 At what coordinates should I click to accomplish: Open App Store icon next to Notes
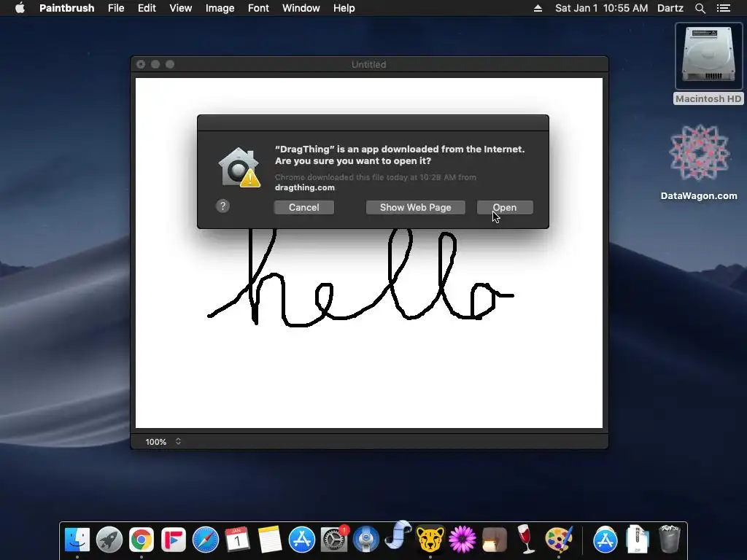pos(302,540)
